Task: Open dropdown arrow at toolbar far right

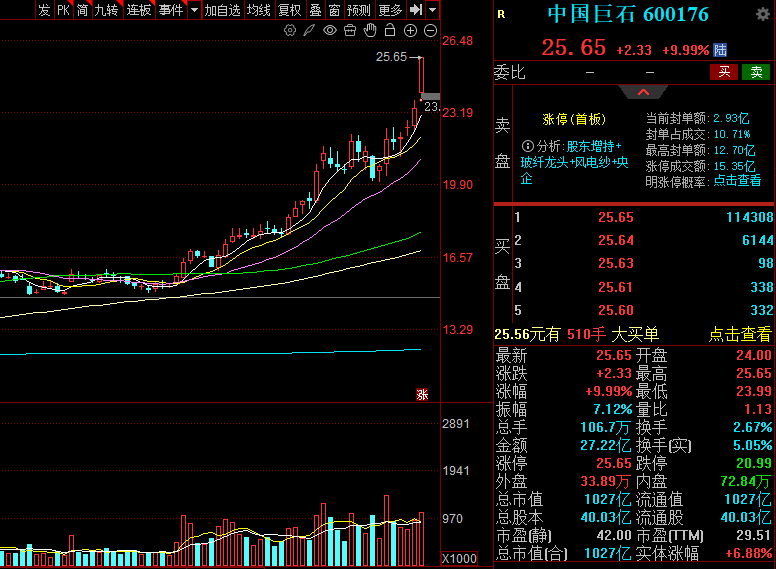Action: tap(433, 10)
